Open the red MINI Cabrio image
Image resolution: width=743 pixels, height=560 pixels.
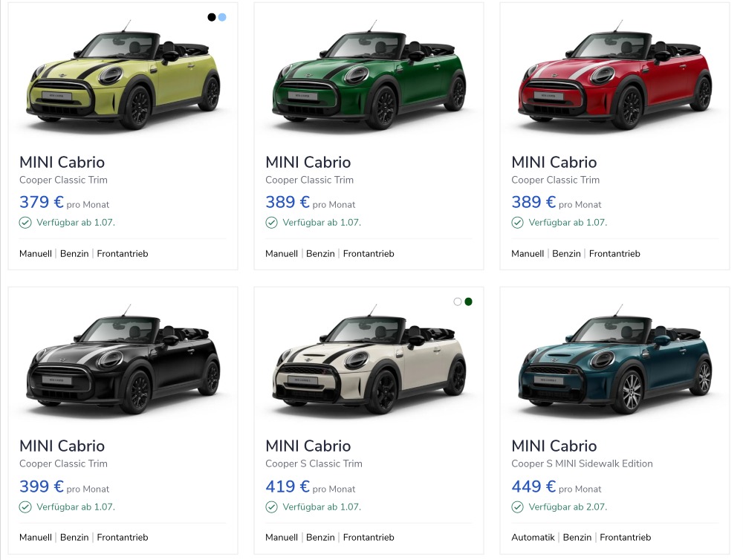pos(614,75)
